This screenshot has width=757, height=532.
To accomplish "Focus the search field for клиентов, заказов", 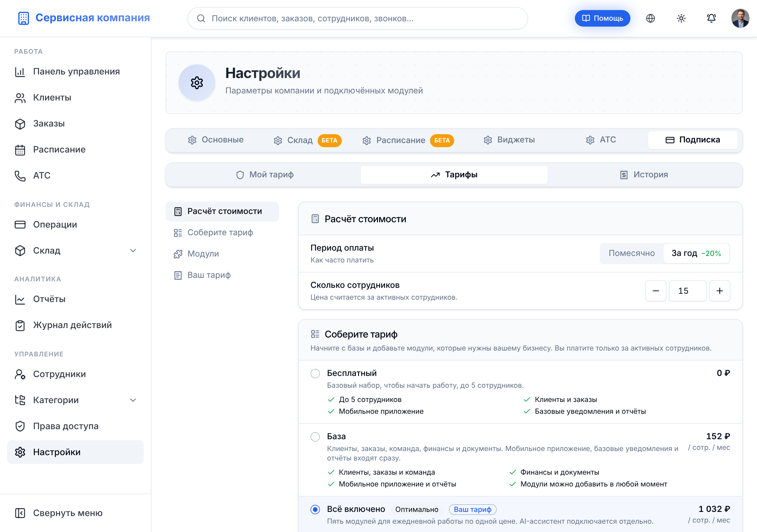I will tap(358, 18).
